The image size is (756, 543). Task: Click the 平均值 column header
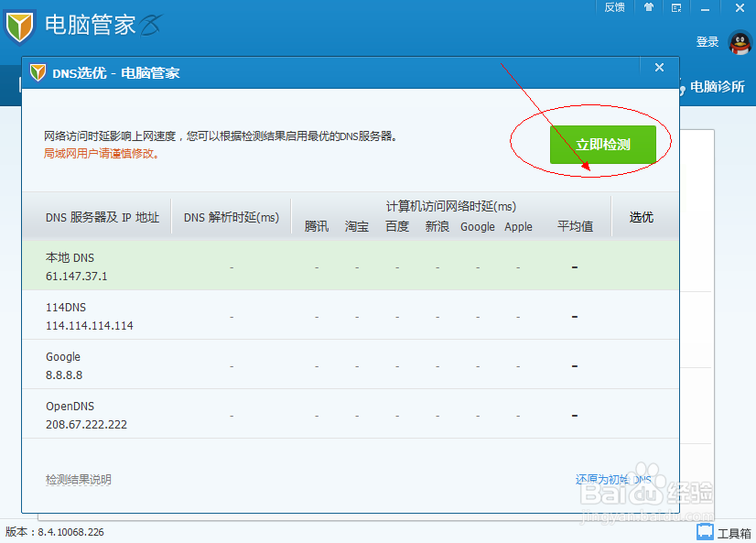click(575, 227)
